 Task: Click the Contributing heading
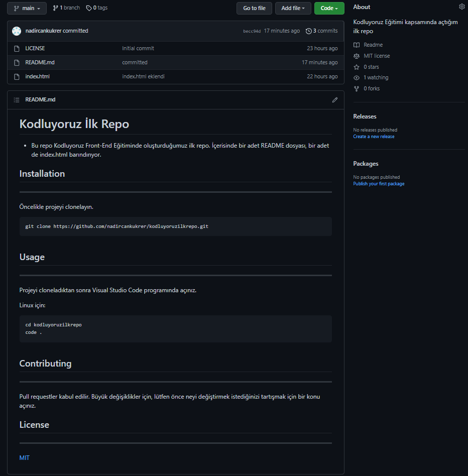(x=45, y=364)
